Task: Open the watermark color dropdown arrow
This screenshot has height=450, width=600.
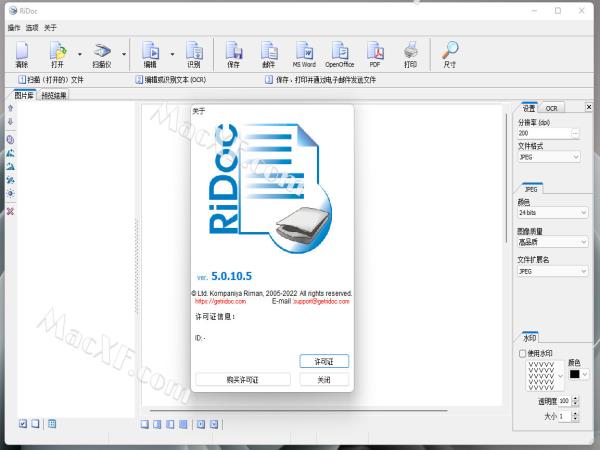Action: point(585,375)
